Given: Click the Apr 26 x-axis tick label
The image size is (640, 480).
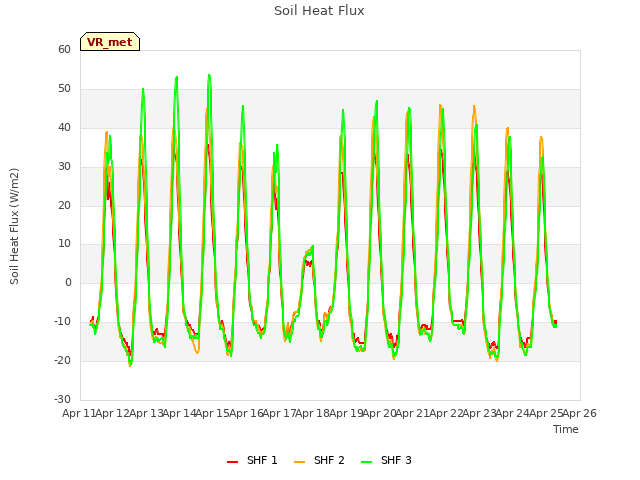Looking at the screenshot, I should pos(579,413).
